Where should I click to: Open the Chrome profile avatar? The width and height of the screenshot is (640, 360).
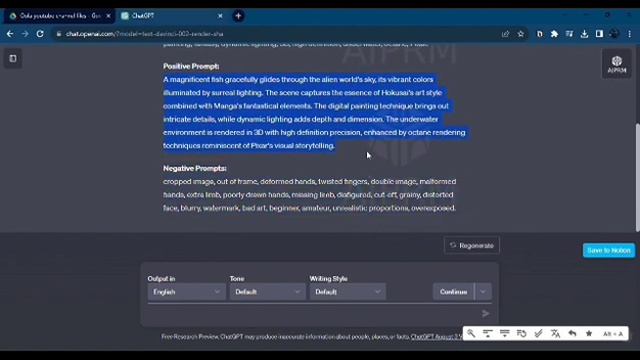tap(614, 34)
